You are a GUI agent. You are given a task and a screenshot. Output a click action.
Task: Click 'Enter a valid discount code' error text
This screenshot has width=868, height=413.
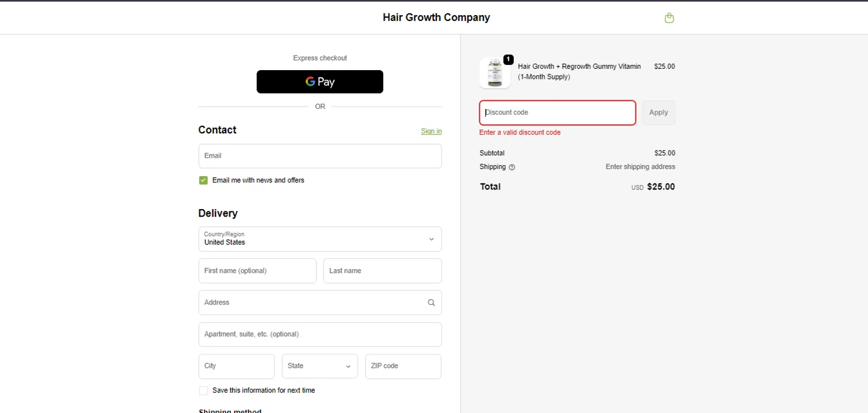[x=520, y=133]
